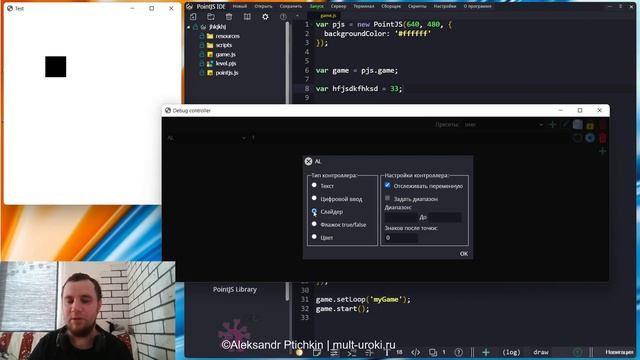
Task: Open the Терминал menu
Action: (364, 7)
